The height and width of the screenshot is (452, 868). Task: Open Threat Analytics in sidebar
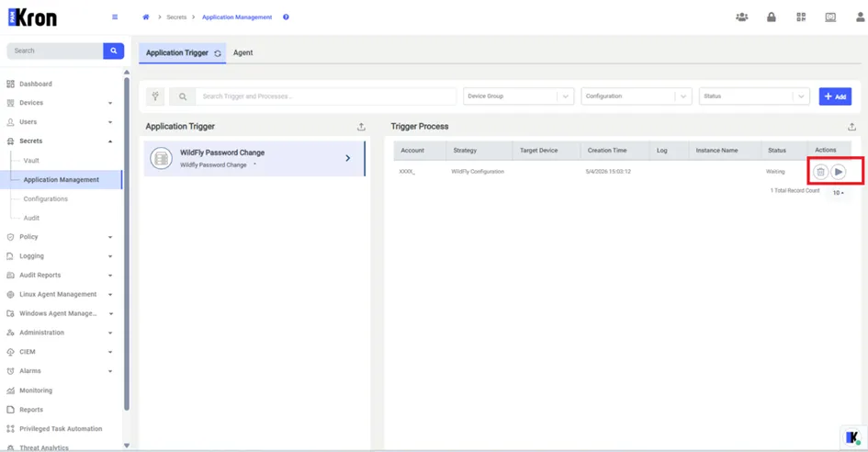click(44, 447)
